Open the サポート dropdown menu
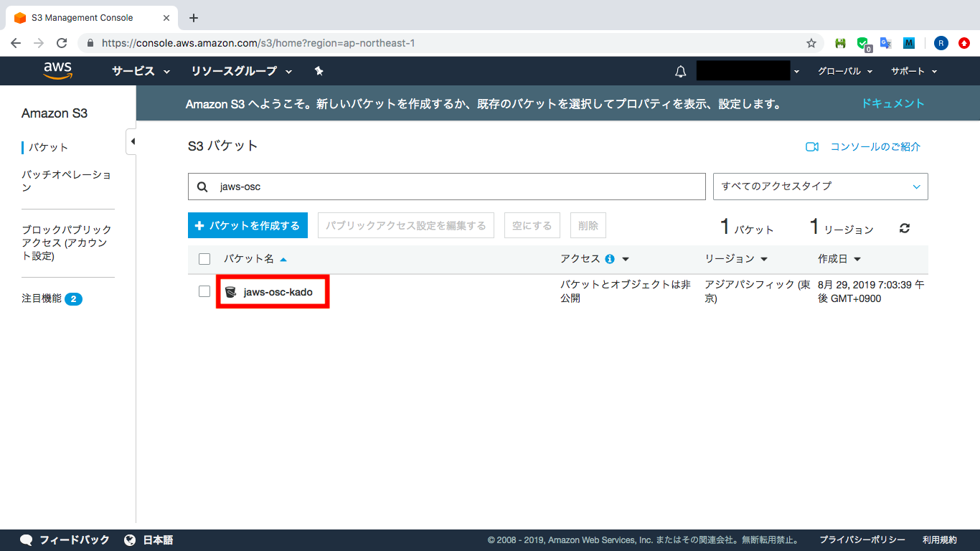This screenshot has width=980, height=551. [914, 71]
